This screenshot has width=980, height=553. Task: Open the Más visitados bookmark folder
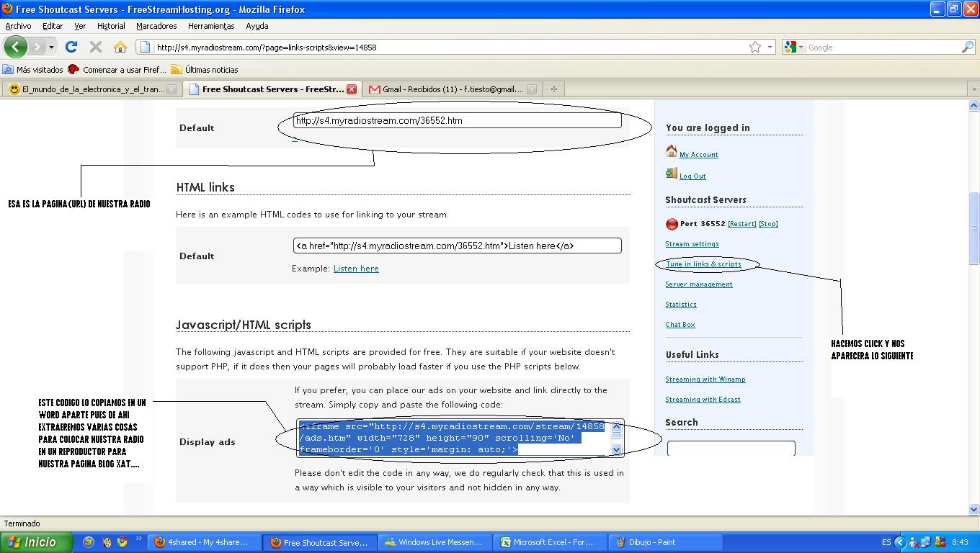pos(33,70)
